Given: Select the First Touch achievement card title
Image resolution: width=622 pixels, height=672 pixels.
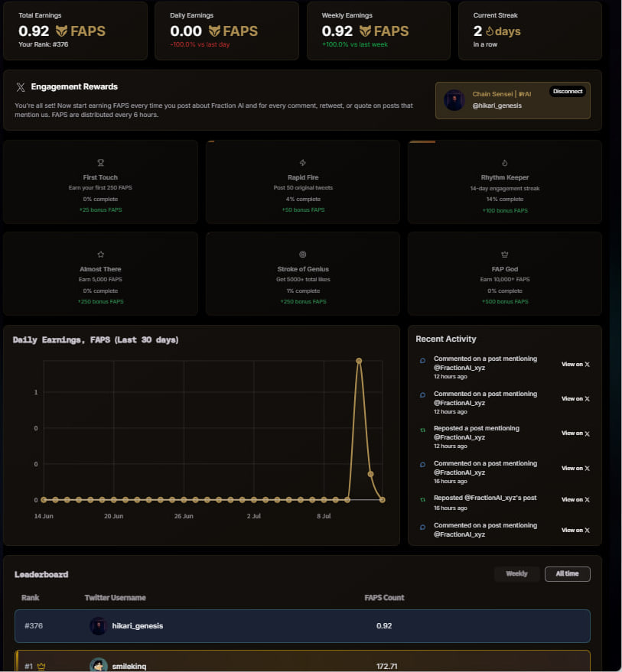Looking at the screenshot, I should (100, 177).
